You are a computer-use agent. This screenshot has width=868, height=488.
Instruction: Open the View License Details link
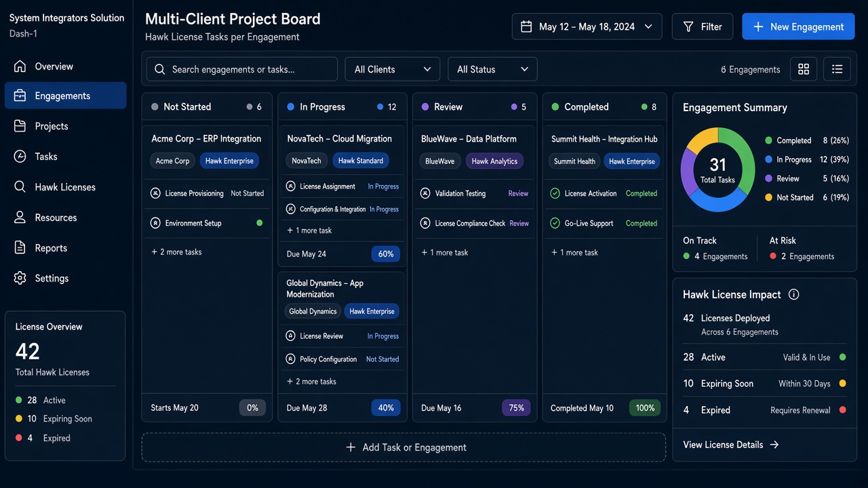[731, 445]
